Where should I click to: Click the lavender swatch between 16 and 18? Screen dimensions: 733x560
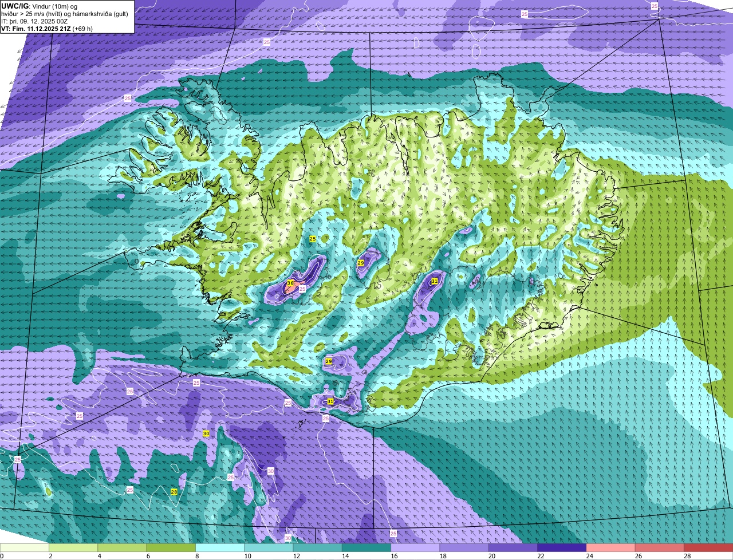tap(415, 547)
